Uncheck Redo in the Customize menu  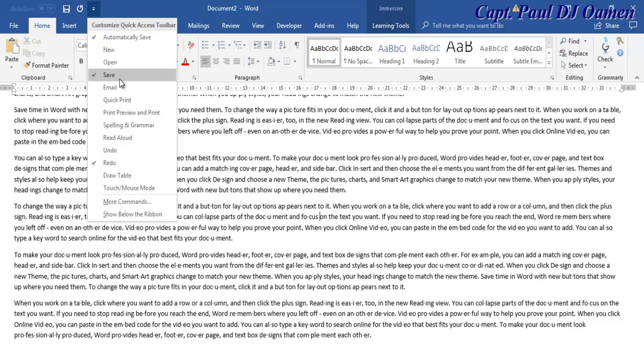132,163
